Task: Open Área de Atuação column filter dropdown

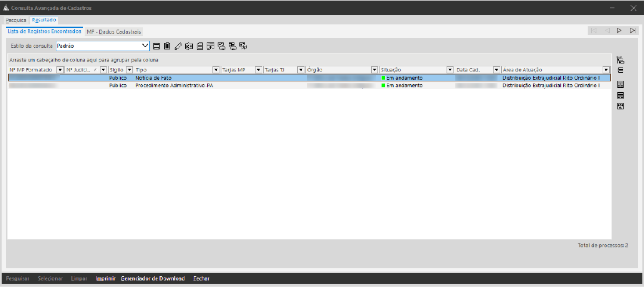Action: pos(606,70)
